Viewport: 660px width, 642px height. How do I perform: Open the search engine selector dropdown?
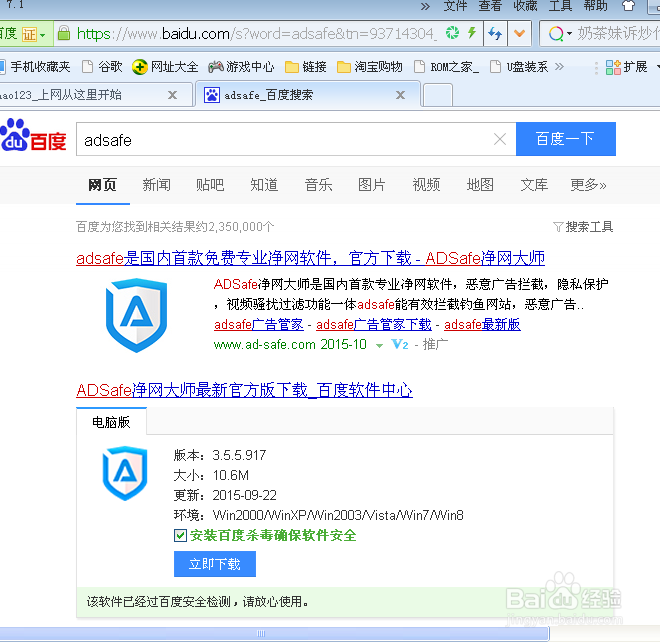(560, 33)
